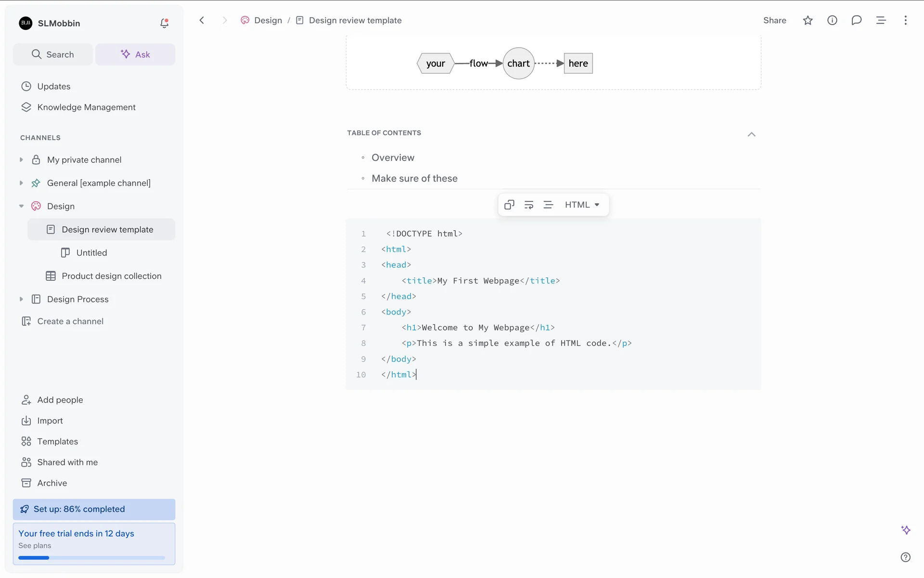Open the notifications bell
Viewport: 924px width, 578px height.
(164, 23)
